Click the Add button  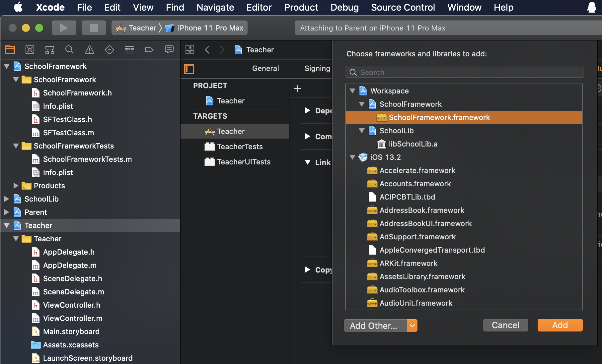[560, 325]
